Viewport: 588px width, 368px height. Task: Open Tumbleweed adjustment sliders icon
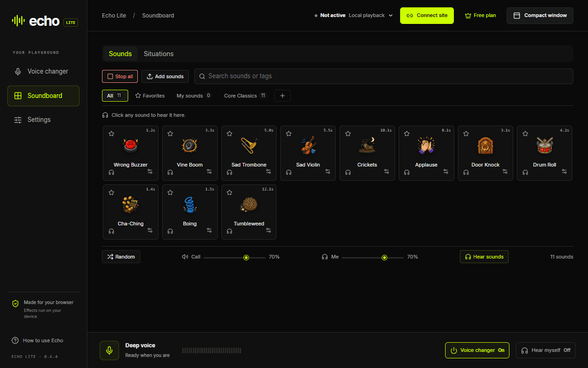269,230
